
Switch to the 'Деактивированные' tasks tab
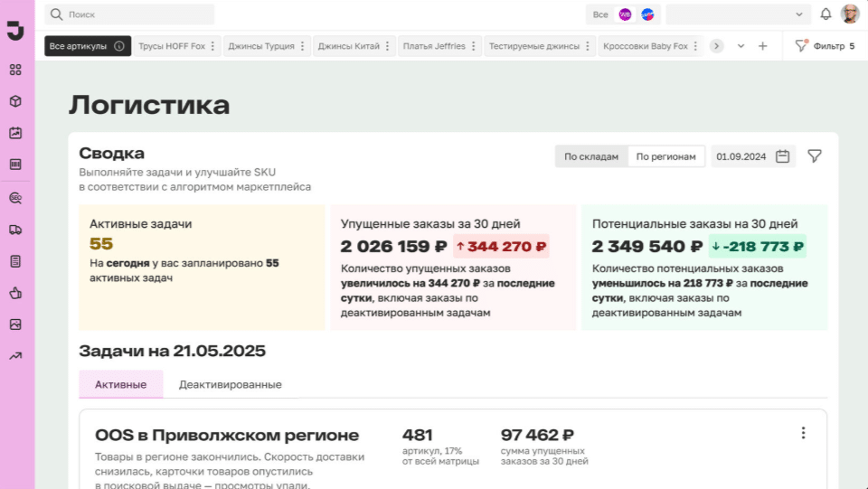(231, 384)
